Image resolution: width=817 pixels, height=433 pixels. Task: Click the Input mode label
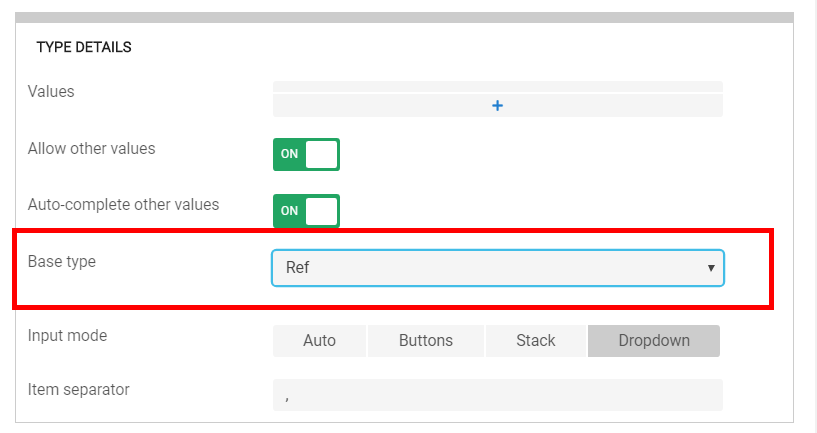(67, 336)
